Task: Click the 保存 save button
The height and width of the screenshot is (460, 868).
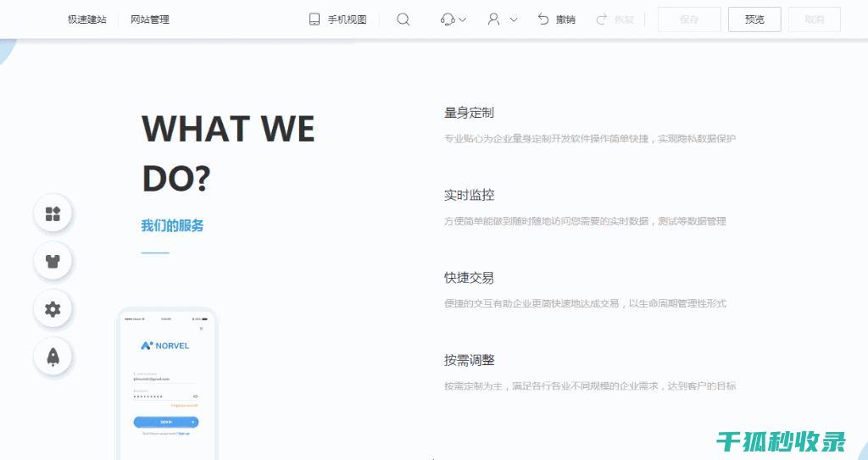Action: coord(689,19)
